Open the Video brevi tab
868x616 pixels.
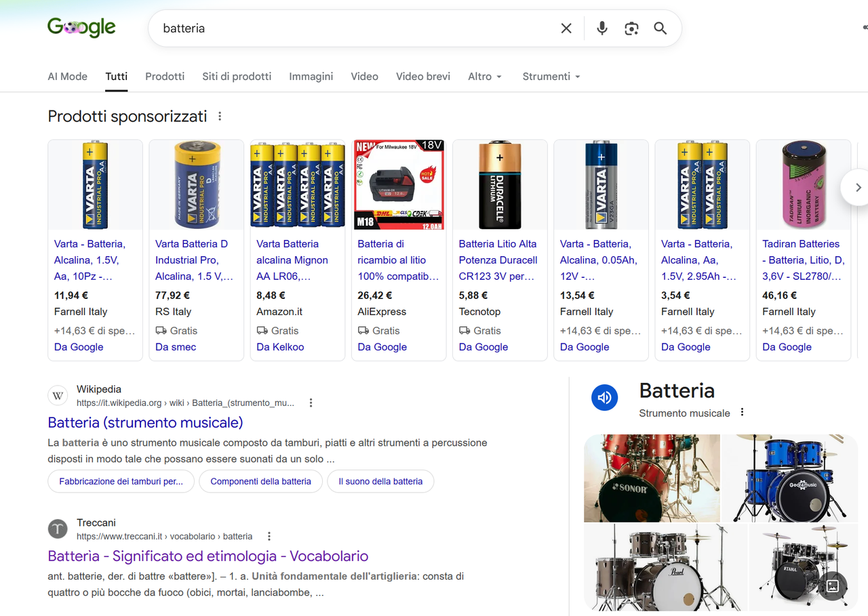(423, 77)
